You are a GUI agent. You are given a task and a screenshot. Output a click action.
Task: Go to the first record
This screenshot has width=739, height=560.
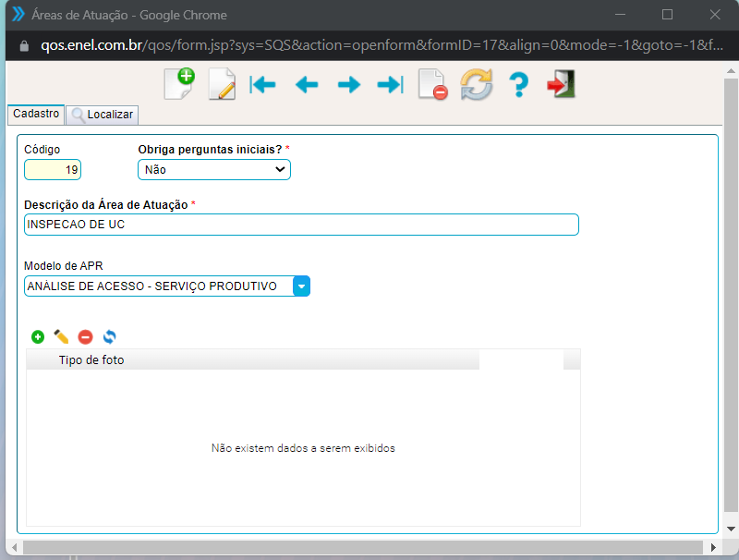click(x=262, y=85)
